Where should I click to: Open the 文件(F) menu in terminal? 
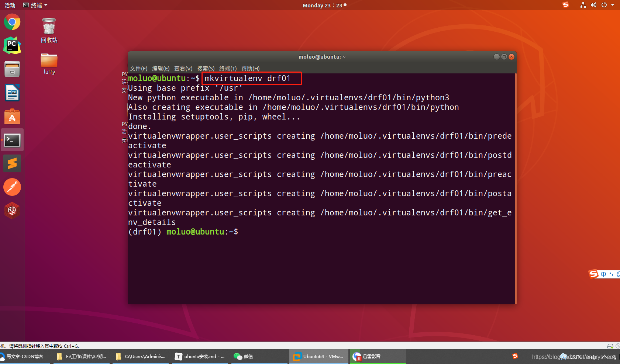[138, 69]
